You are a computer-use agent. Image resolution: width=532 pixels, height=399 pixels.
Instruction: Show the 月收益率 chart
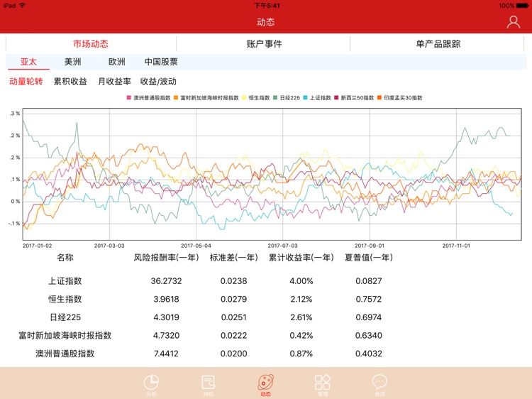(x=114, y=82)
